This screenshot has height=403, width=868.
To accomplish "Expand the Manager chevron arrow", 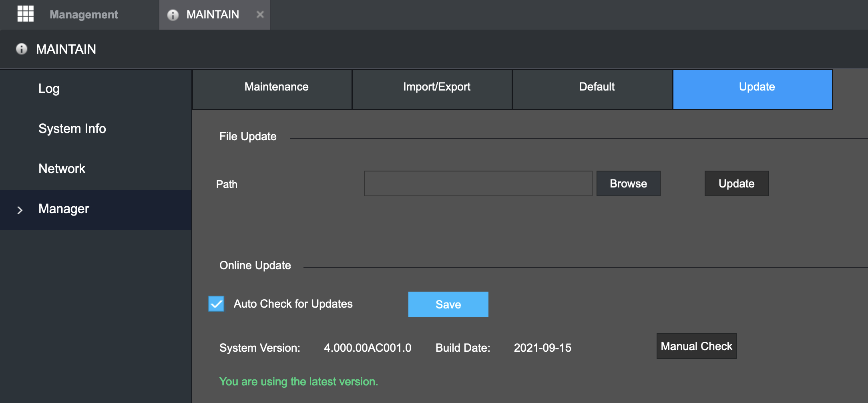I will coord(20,210).
